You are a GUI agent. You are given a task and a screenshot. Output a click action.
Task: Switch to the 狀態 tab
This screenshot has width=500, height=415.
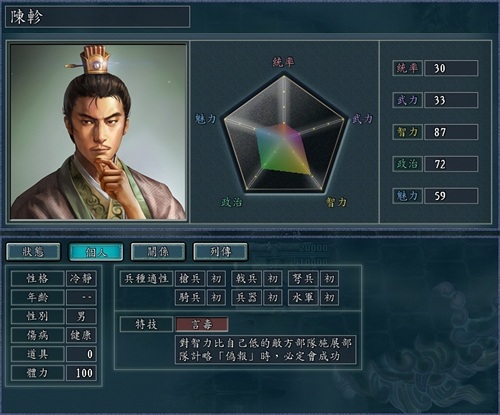33,252
